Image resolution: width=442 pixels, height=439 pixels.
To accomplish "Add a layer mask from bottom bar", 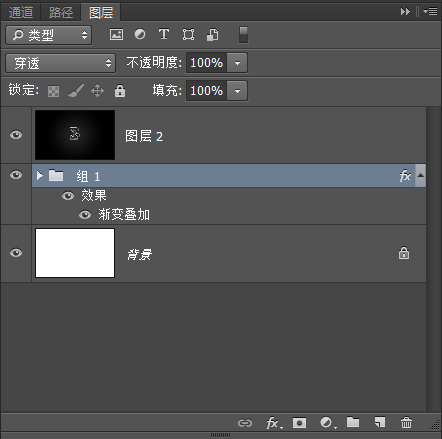I will click(x=299, y=423).
